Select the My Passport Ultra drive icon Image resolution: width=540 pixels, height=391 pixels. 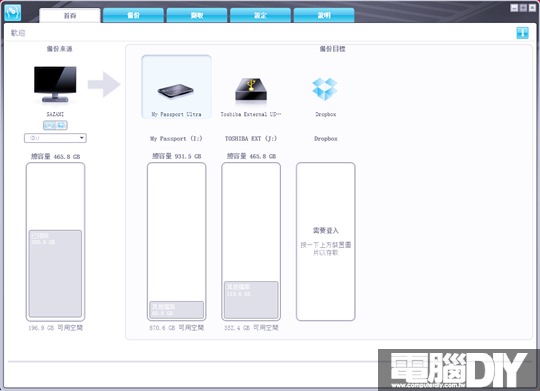[x=176, y=91]
